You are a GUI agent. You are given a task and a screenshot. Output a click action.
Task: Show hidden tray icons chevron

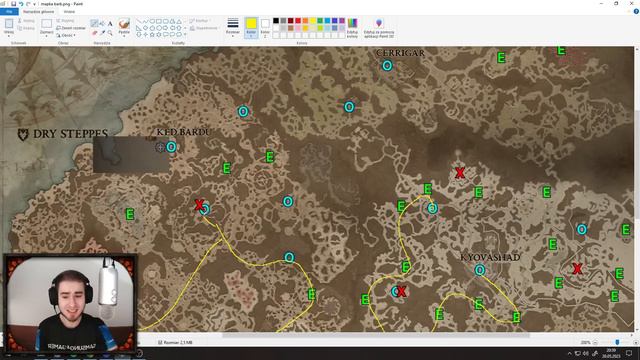tap(569, 353)
